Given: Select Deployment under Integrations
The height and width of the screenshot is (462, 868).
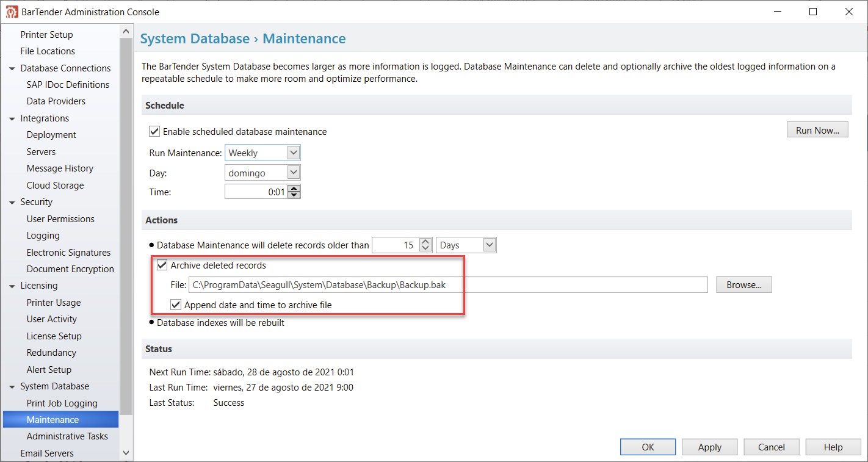Looking at the screenshot, I should (x=51, y=135).
